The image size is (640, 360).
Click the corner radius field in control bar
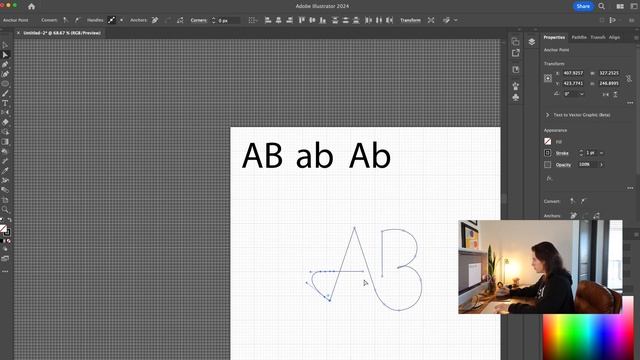(x=228, y=20)
